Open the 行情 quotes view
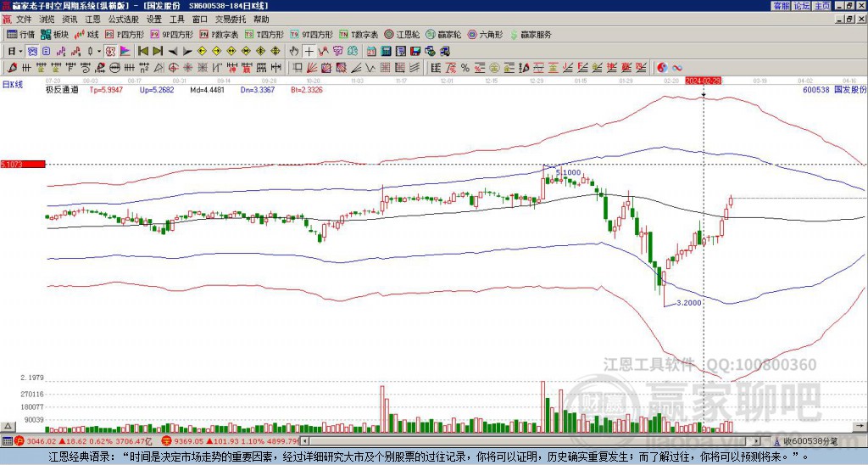The height and width of the screenshot is (465, 868). pos(20,34)
